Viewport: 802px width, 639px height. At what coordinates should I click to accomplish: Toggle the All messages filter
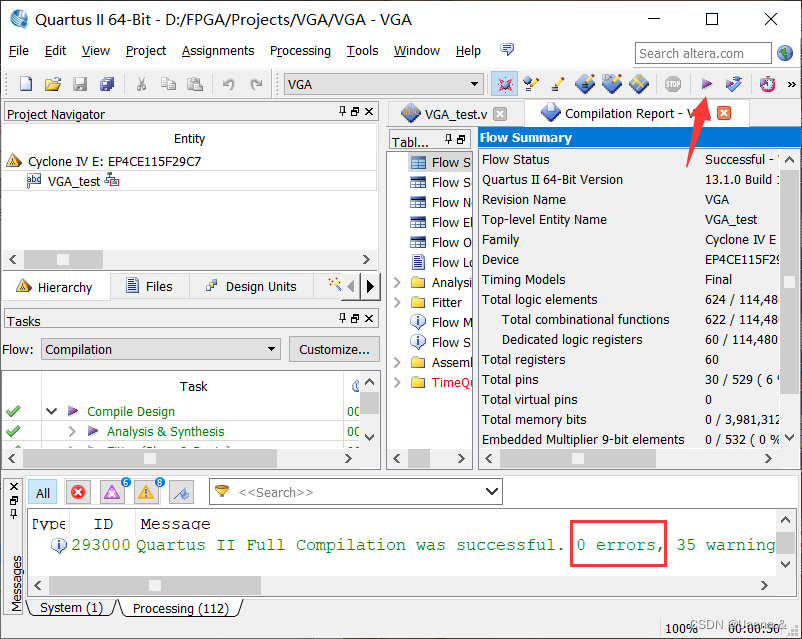[x=42, y=493]
